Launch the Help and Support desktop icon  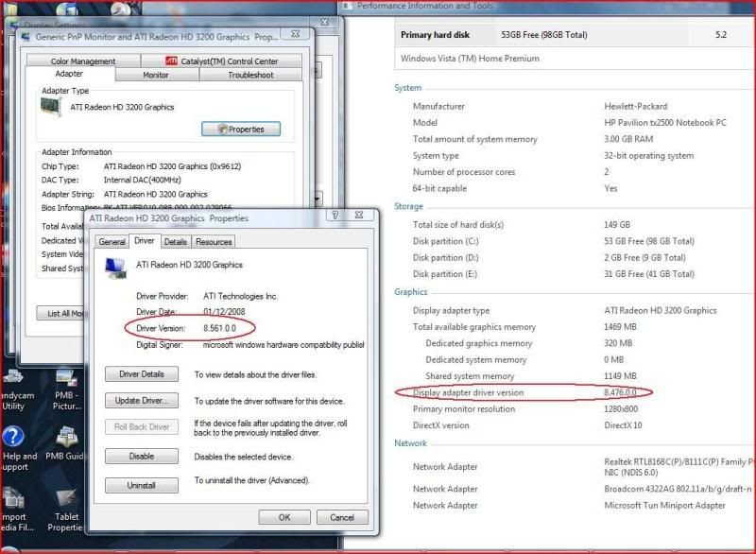click(13, 438)
